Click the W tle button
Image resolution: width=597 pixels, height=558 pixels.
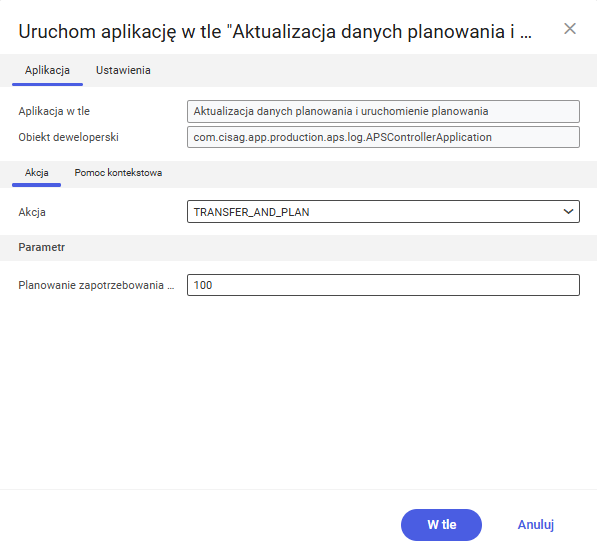coord(441,525)
